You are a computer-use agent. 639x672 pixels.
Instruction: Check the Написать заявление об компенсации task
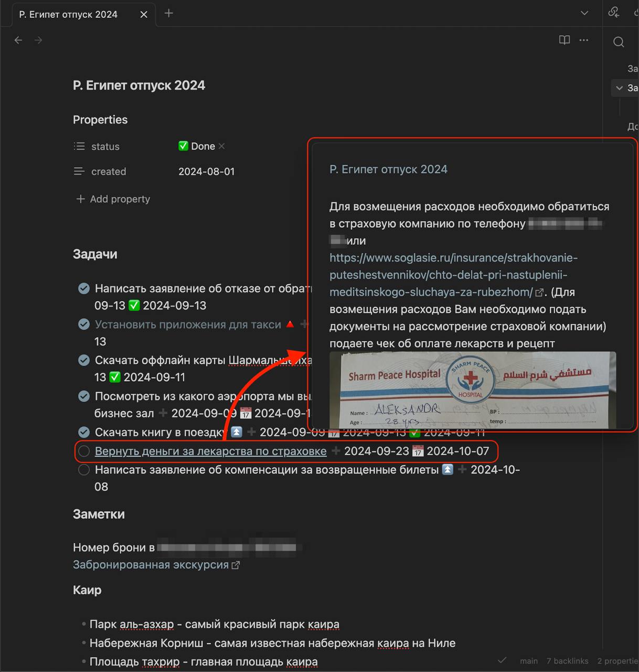tap(84, 470)
